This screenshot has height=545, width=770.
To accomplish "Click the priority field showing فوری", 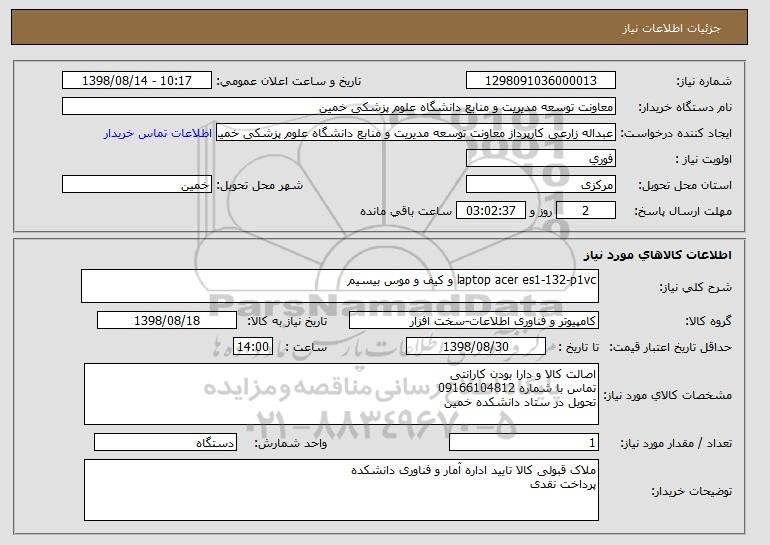I will (541, 159).
